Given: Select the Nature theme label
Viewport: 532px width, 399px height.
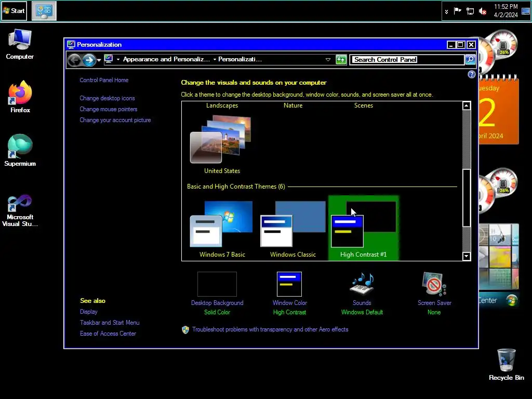Looking at the screenshot, I should [x=293, y=105].
